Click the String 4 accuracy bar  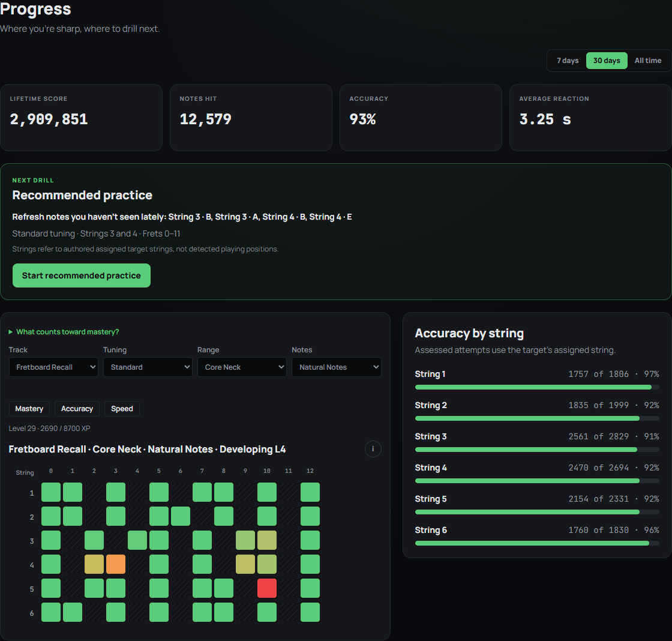point(537,481)
